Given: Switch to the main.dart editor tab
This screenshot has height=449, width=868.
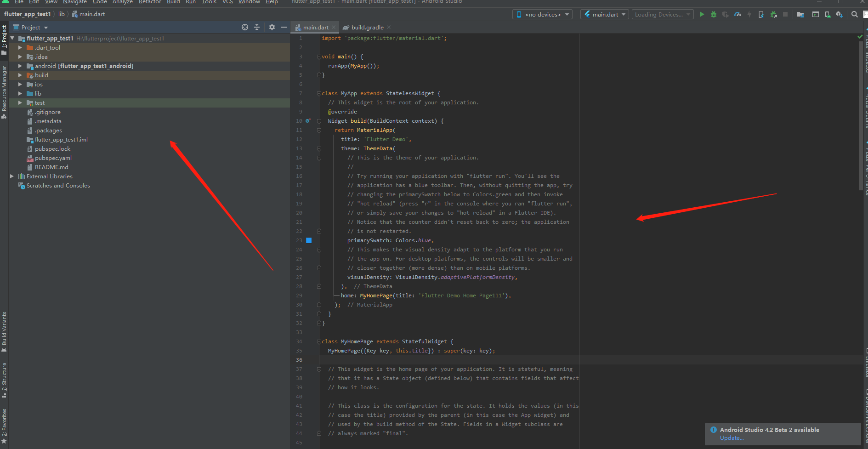Looking at the screenshot, I should 315,27.
